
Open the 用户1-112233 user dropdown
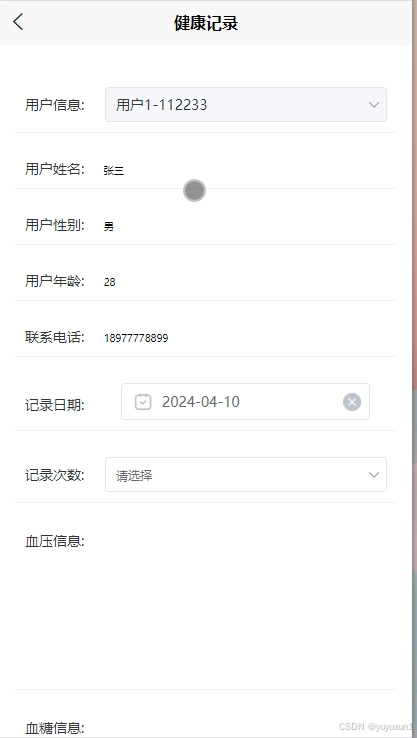(246, 104)
